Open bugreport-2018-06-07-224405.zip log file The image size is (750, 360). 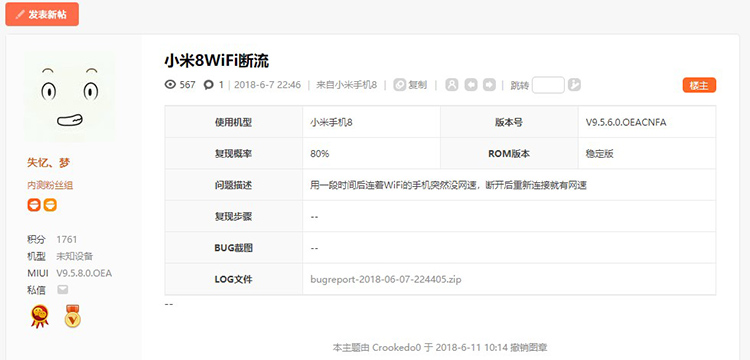pos(386,279)
